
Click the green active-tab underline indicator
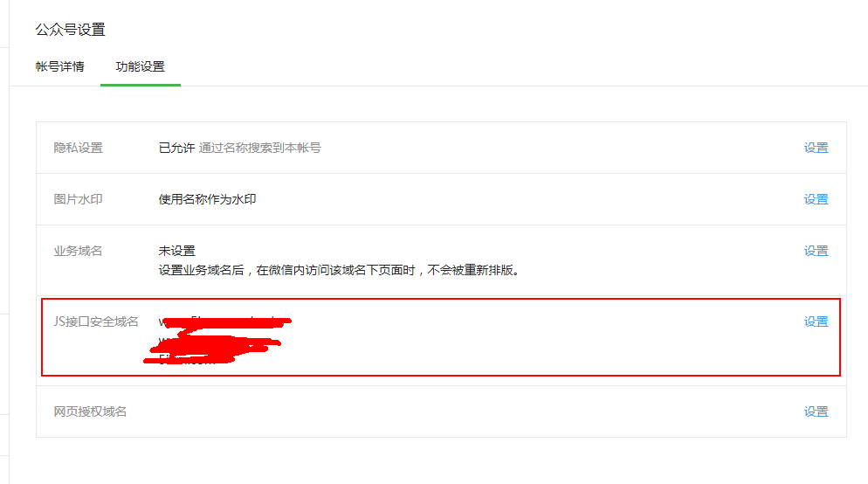141,85
